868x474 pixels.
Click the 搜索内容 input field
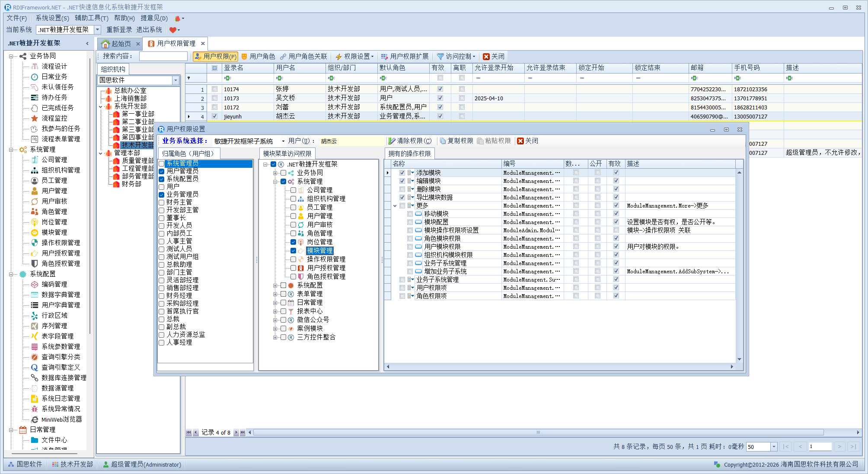point(163,57)
